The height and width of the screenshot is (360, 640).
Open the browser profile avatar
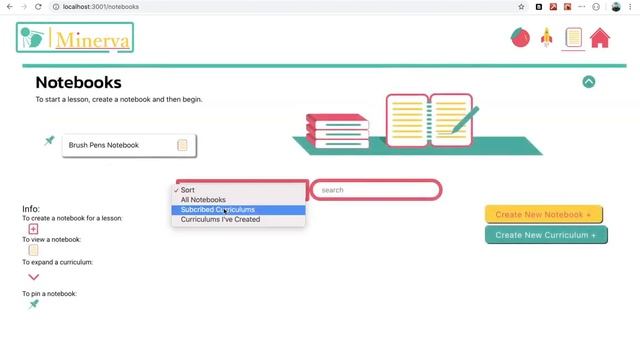pyautogui.click(x=616, y=7)
